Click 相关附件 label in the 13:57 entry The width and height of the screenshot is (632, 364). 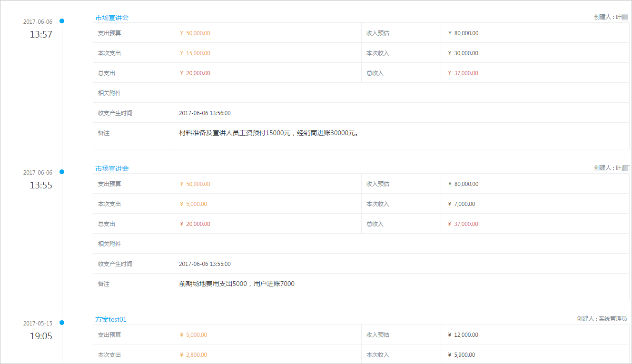(x=109, y=93)
